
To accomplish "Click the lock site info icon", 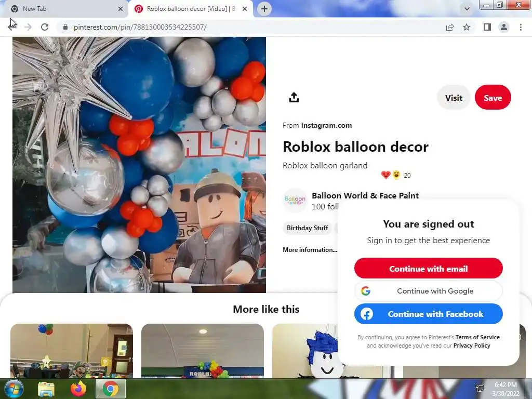I will 65,27.
